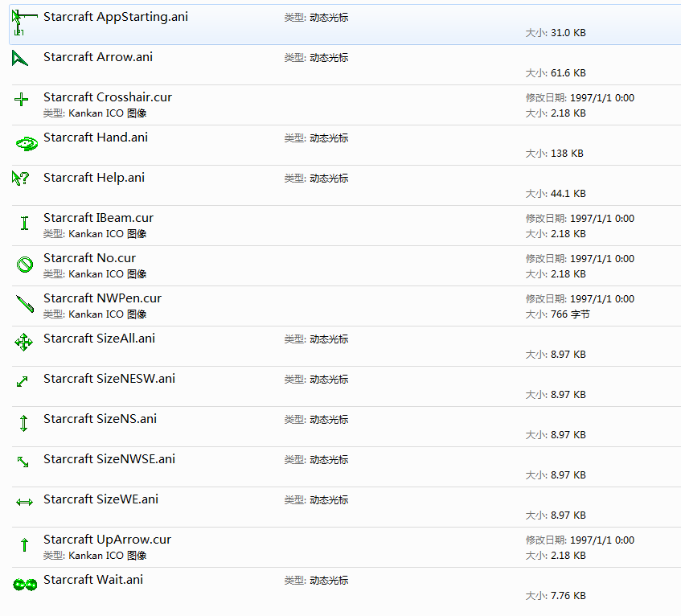The width and height of the screenshot is (681, 616).
Task: Select the SizeNESW diagonal arrow icon
Action: (x=23, y=381)
